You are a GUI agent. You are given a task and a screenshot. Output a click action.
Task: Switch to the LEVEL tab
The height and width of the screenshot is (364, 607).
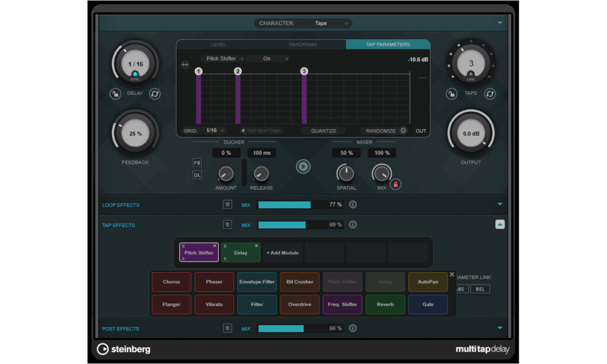click(218, 44)
